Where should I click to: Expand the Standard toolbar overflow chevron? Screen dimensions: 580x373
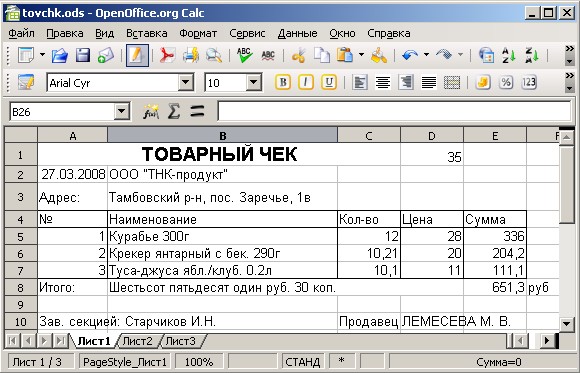pyautogui.click(x=569, y=49)
